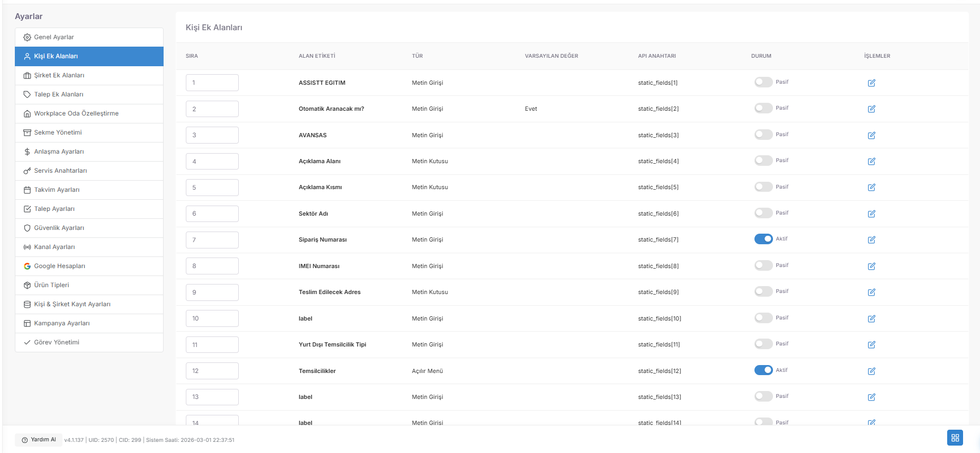Open Güvenlik Ayarları
The width and height of the screenshot is (980, 453).
pyautogui.click(x=89, y=228)
